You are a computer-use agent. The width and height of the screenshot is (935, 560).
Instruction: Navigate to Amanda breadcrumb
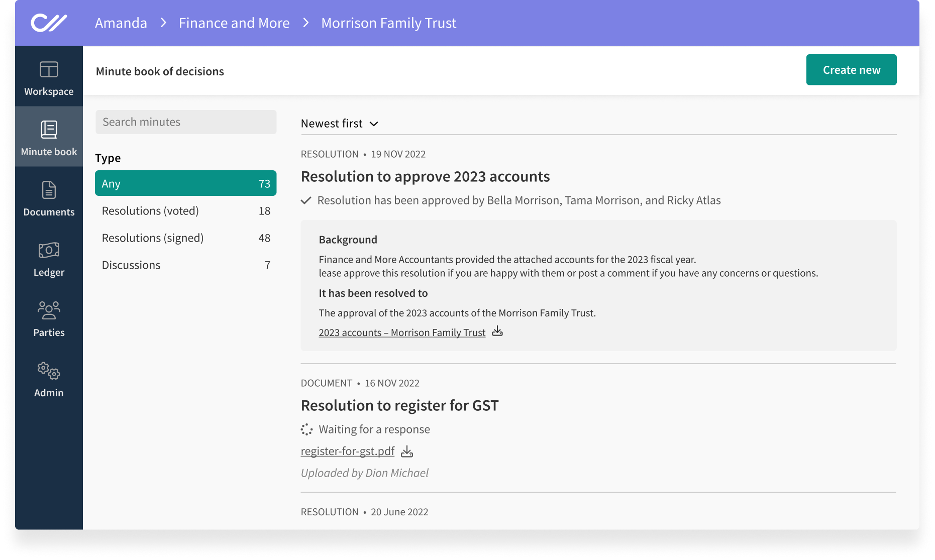pyautogui.click(x=121, y=23)
